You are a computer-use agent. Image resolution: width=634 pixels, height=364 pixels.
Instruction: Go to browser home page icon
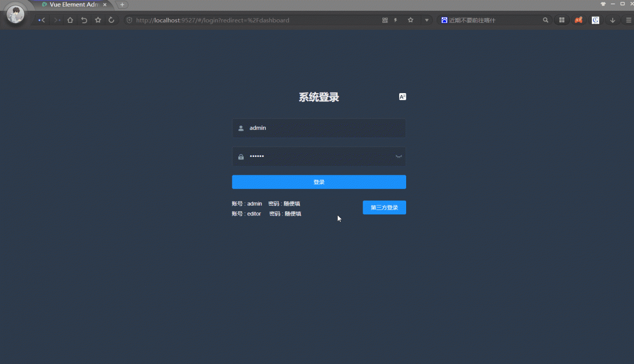(70, 20)
